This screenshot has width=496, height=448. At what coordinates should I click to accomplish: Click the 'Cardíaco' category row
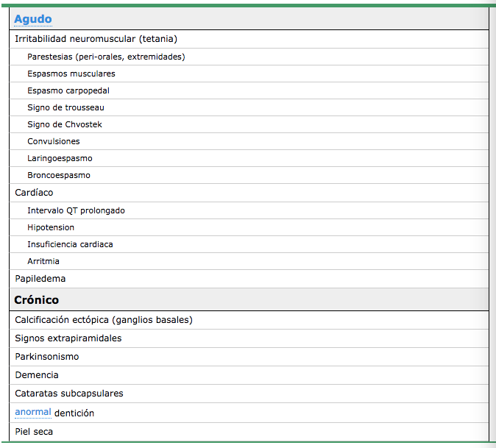[x=34, y=193]
